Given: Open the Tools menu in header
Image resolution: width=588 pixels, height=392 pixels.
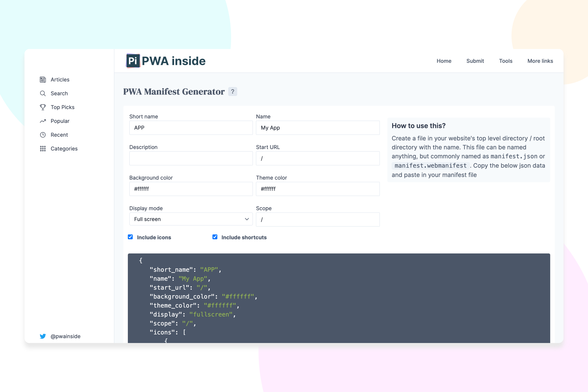Looking at the screenshot, I should [x=506, y=61].
